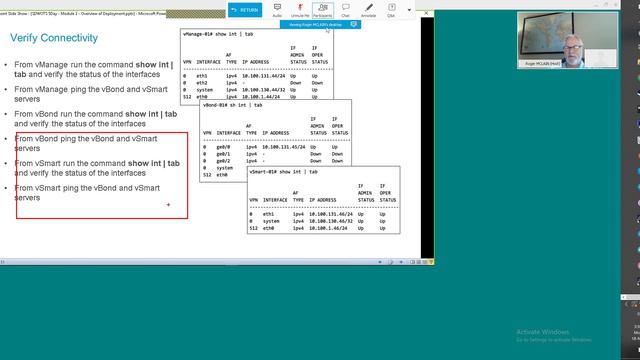Select the Annotate pencil tool
The width and height of the screenshot is (640, 360).
click(369, 10)
